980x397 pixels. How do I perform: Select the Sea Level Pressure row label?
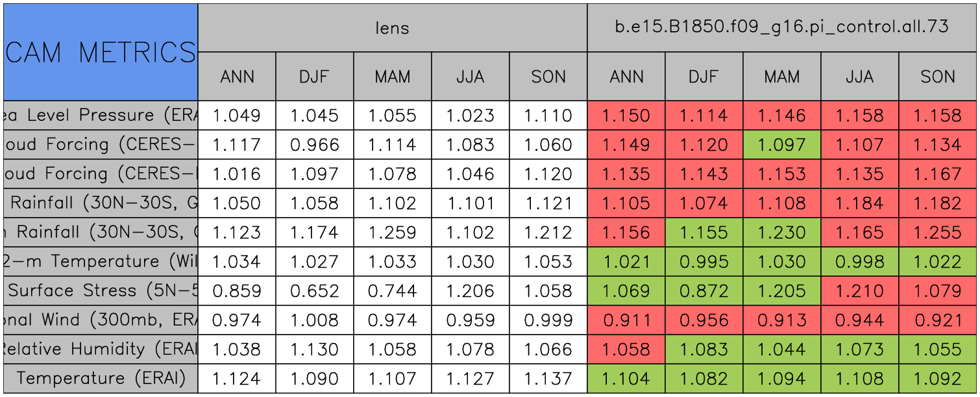100,116
